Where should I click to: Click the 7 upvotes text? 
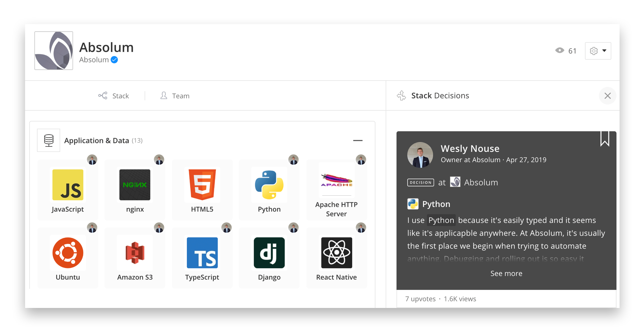[420, 299]
